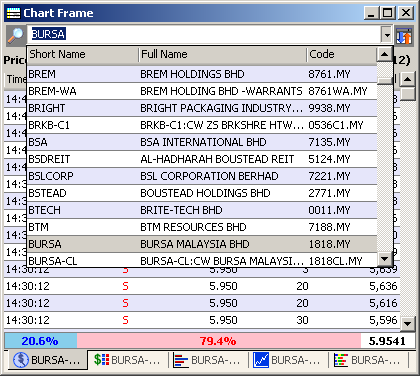The height and width of the screenshot is (376, 420).
Task: Click the 5.9541 average price value
Action: [x=387, y=341]
